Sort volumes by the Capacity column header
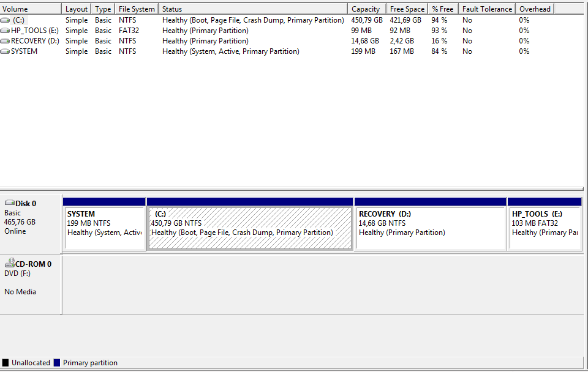The image size is (588, 372). coord(366,9)
